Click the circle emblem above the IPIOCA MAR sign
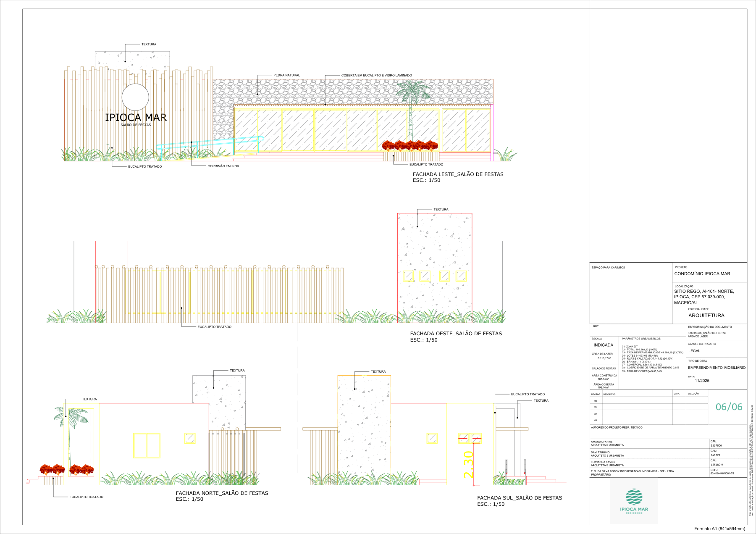The width and height of the screenshot is (756, 534). [135, 97]
